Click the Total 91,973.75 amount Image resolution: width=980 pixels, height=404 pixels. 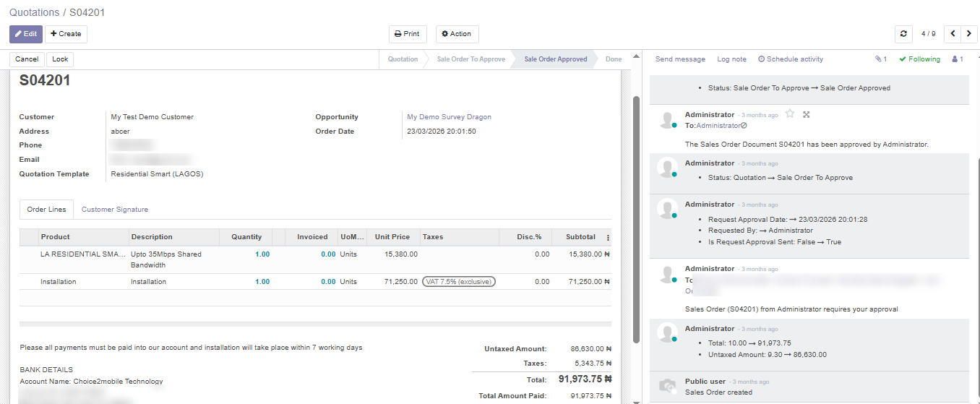[x=585, y=379]
